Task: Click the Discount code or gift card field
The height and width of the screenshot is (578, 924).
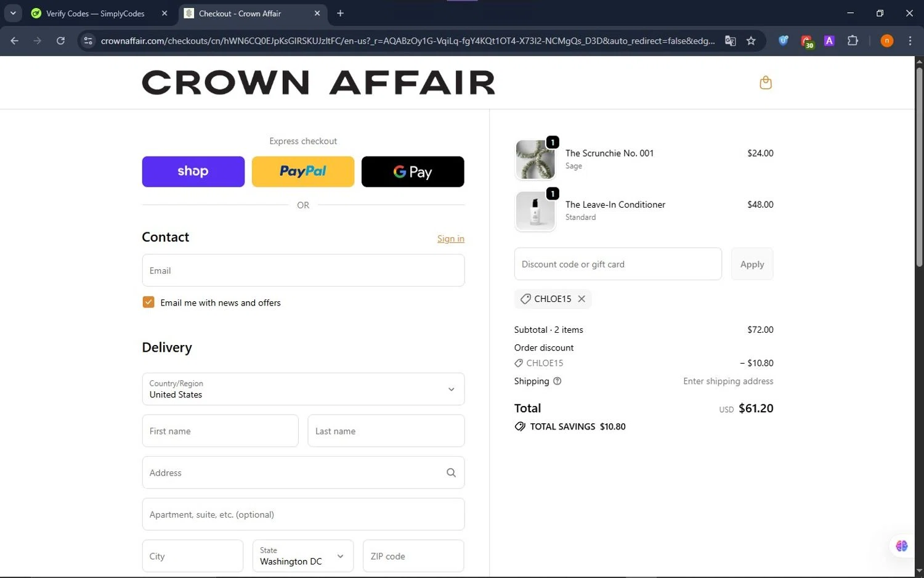Action: (x=618, y=264)
